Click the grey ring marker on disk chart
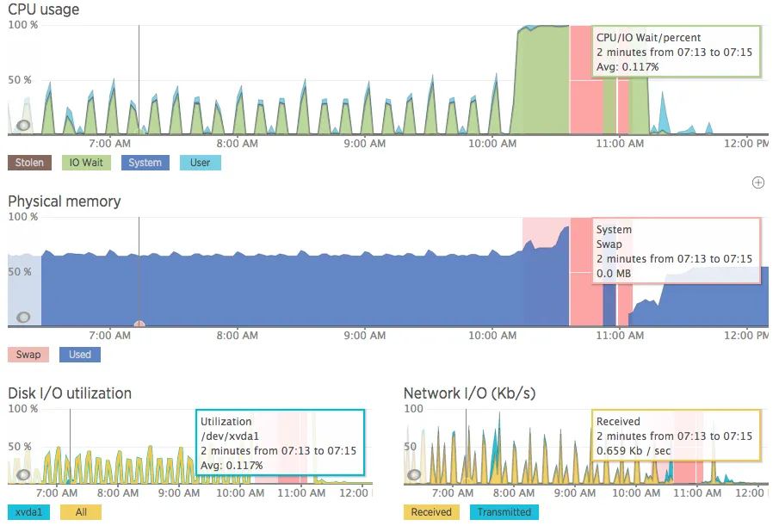 23,475
